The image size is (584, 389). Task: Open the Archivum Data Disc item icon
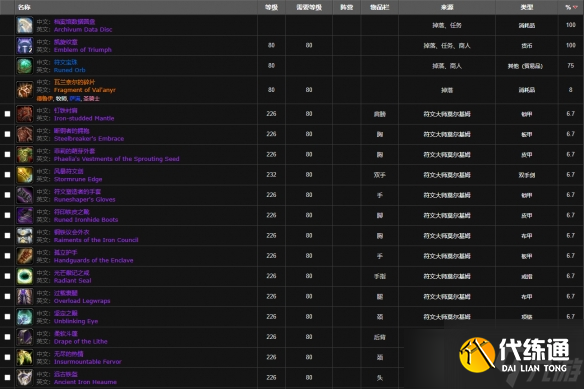tap(25, 25)
